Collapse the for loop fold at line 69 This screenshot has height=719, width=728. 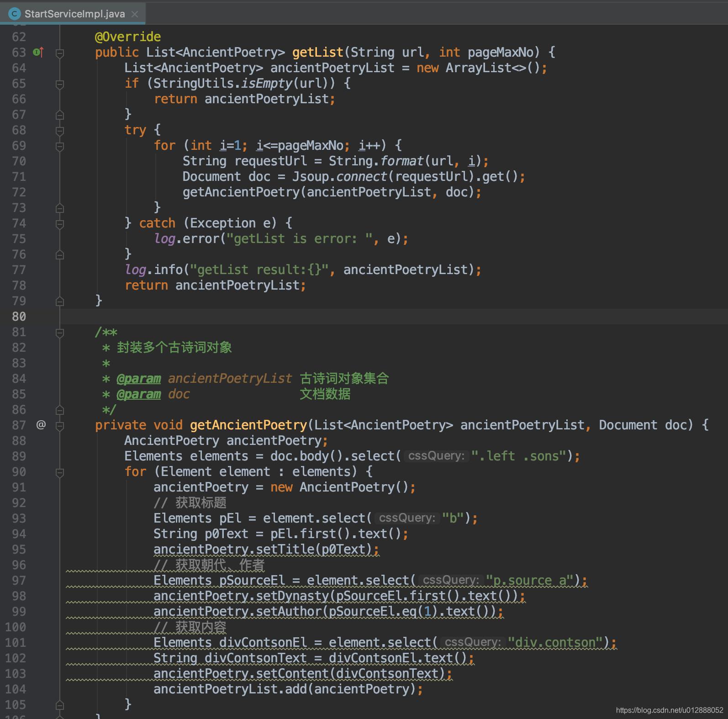point(60,146)
